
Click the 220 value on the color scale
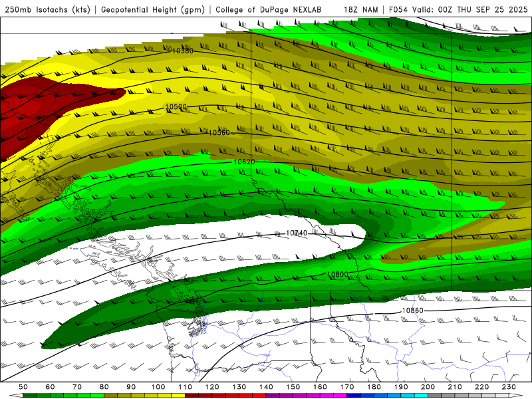[x=482, y=387]
